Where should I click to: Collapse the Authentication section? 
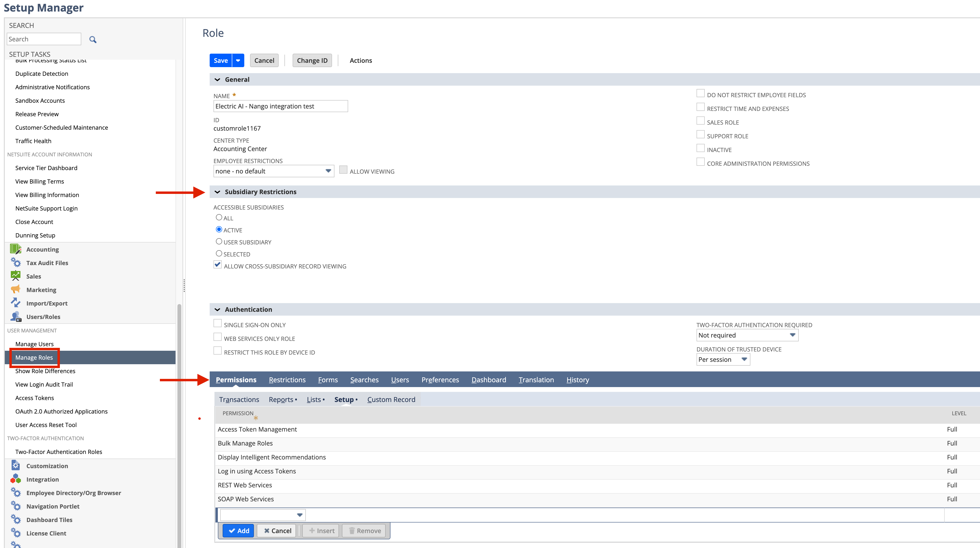click(217, 309)
